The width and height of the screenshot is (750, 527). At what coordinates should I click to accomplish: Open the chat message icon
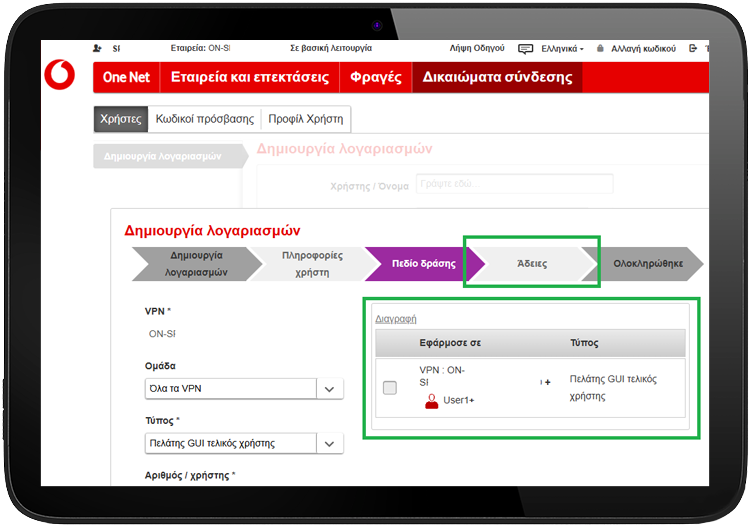[x=526, y=49]
